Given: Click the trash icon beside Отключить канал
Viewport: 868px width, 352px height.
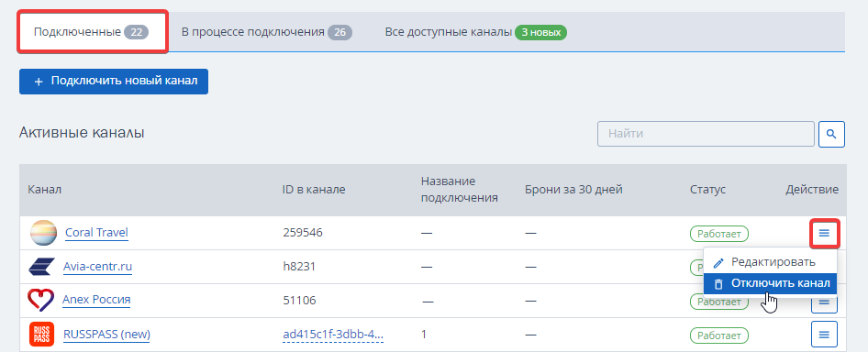Looking at the screenshot, I should tap(718, 284).
